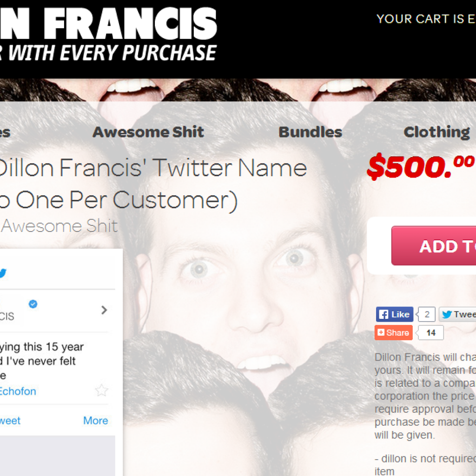Open the Awesome Shit menu category
The height and width of the screenshot is (476, 476).
(148, 132)
